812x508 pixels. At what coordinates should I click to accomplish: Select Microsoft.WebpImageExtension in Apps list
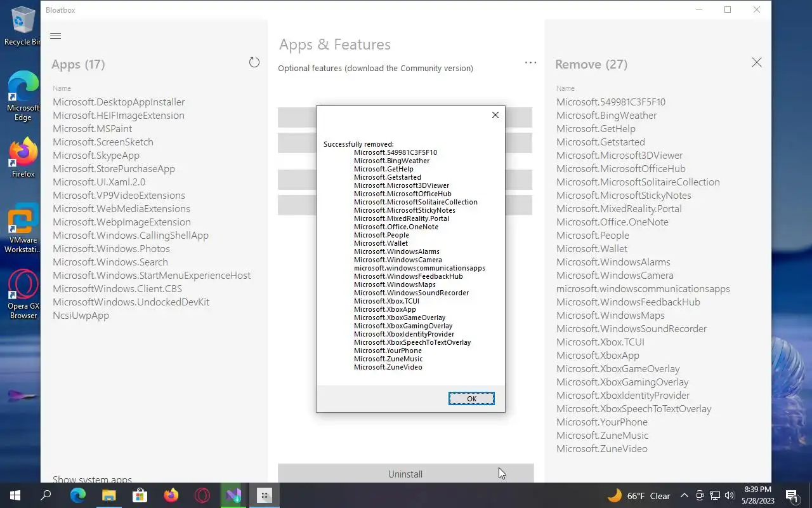(122, 222)
